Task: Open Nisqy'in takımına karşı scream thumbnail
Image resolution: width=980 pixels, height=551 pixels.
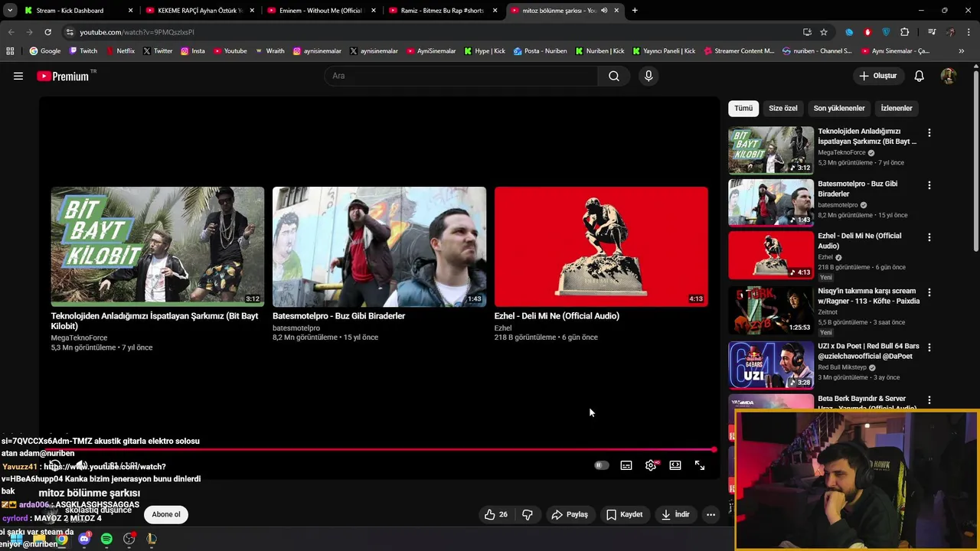Action: tap(771, 310)
